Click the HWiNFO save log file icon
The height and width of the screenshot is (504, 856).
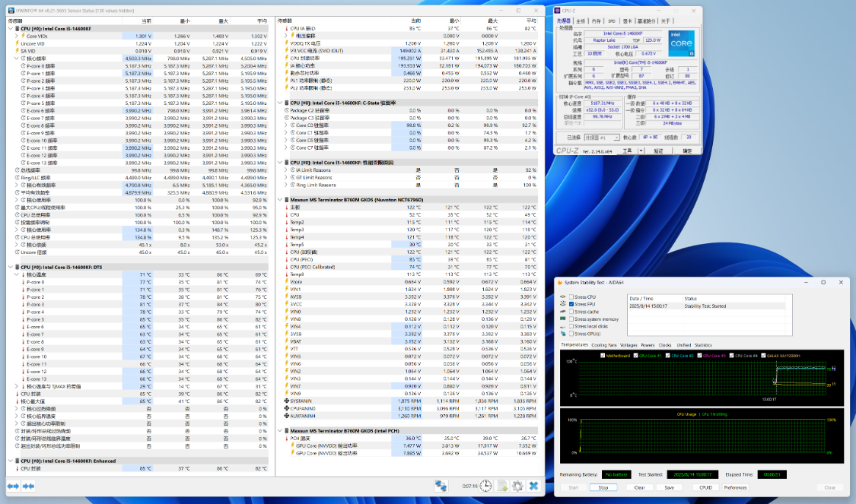[x=502, y=486]
